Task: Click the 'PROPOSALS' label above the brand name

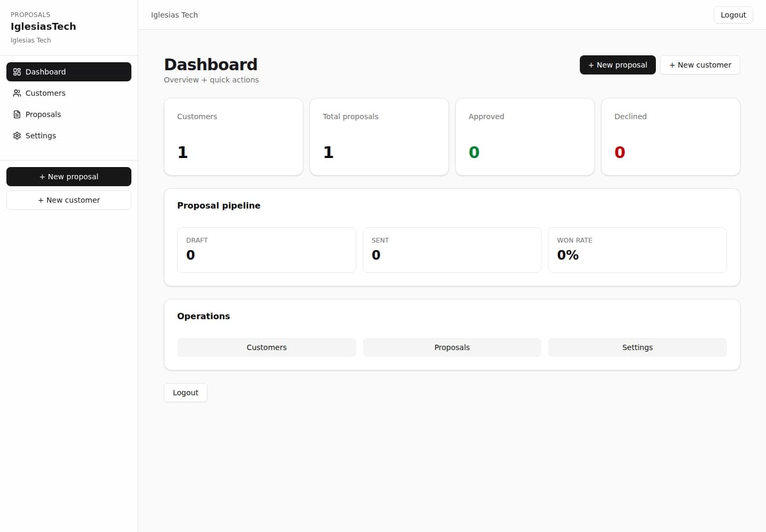Action: pyautogui.click(x=30, y=15)
